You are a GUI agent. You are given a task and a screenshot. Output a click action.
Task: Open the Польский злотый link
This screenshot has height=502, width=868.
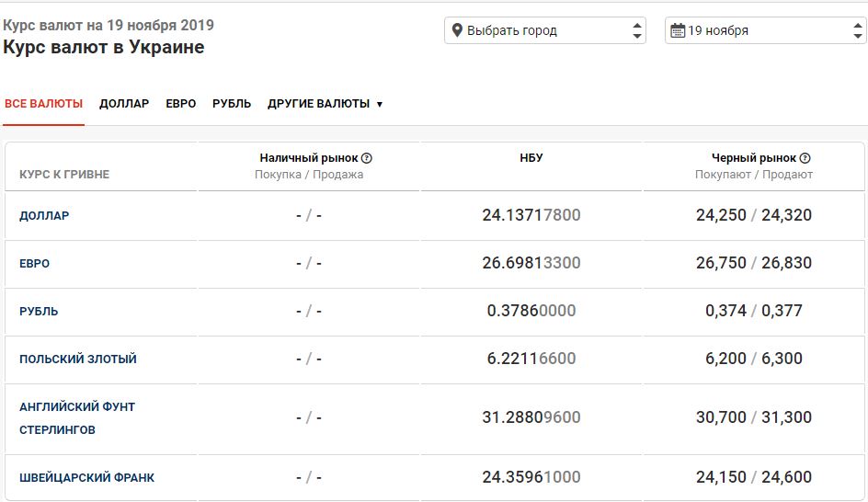[78, 359]
